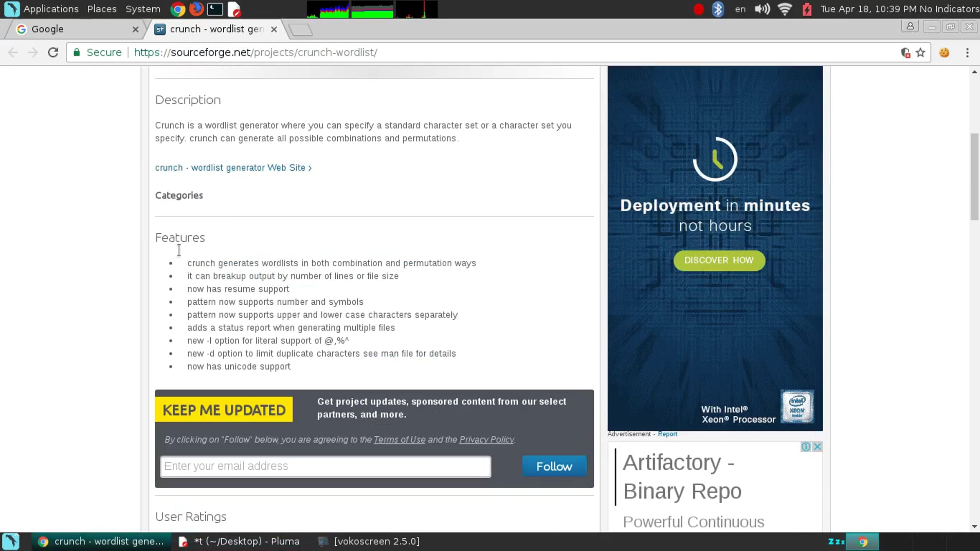Open a new browser tab
The width and height of the screenshot is (980, 551).
[x=300, y=30]
